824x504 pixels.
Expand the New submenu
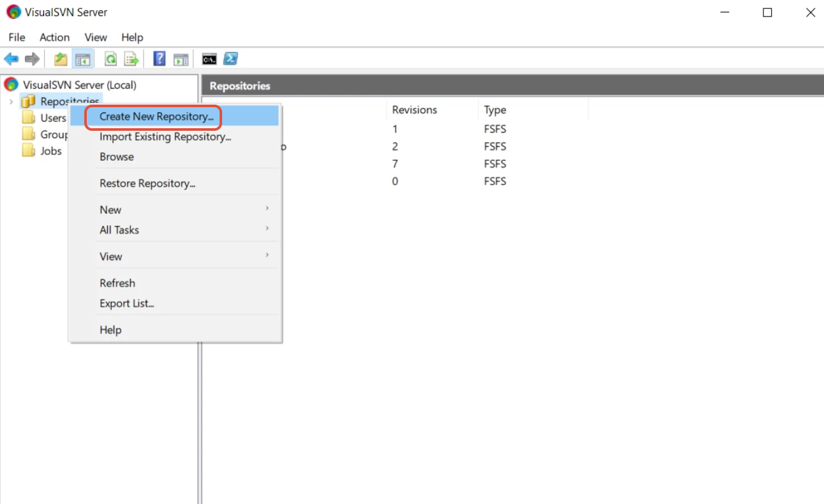pos(160,209)
